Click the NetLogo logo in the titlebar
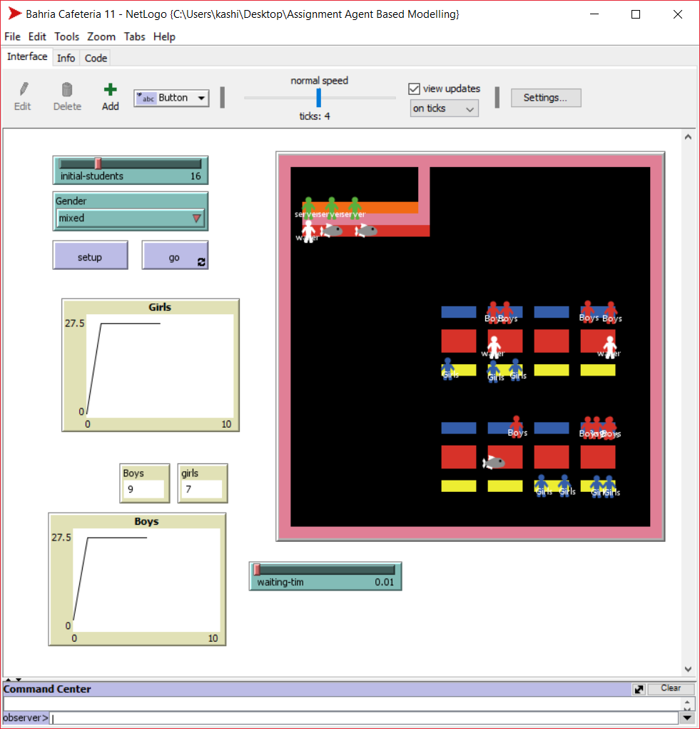 (13, 14)
